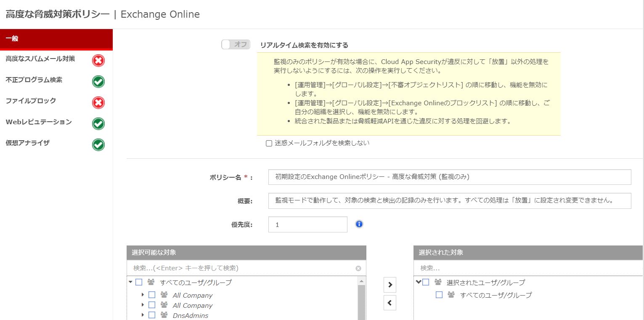Open the 一般 settings tab
Viewport: 644px width, 320px height.
(56, 39)
